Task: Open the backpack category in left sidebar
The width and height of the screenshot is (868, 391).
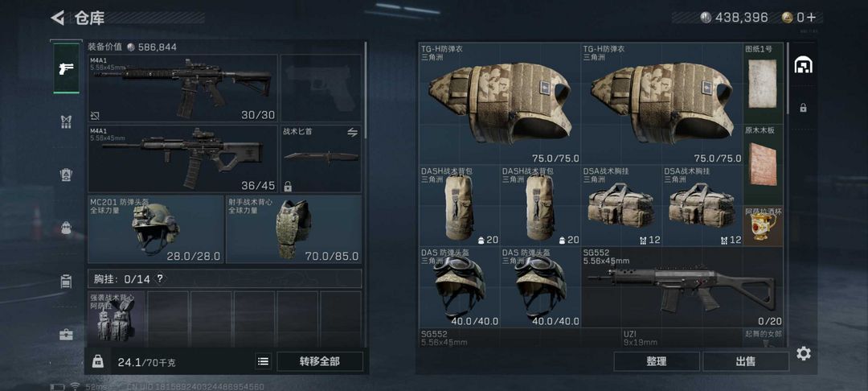Action: point(66,228)
